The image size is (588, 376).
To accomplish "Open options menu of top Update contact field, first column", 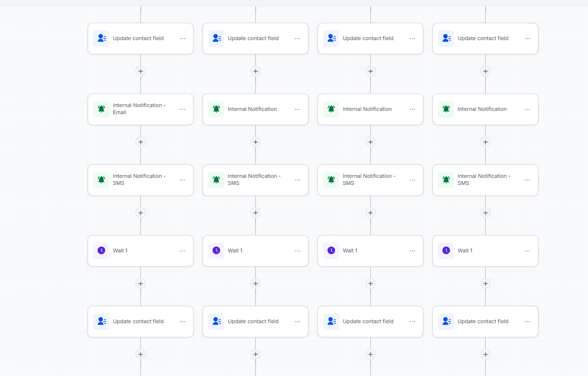I will point(182,38).
